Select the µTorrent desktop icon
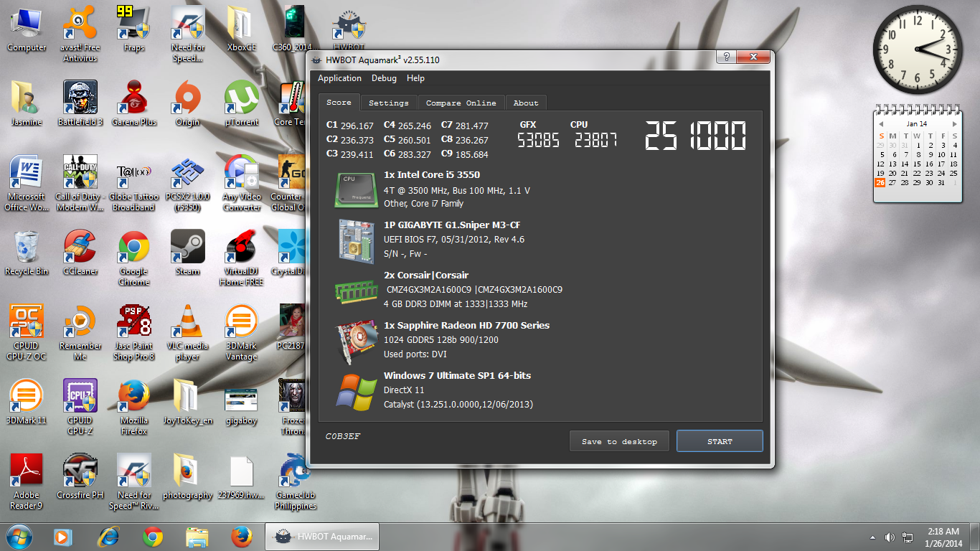 coord(241,104)
